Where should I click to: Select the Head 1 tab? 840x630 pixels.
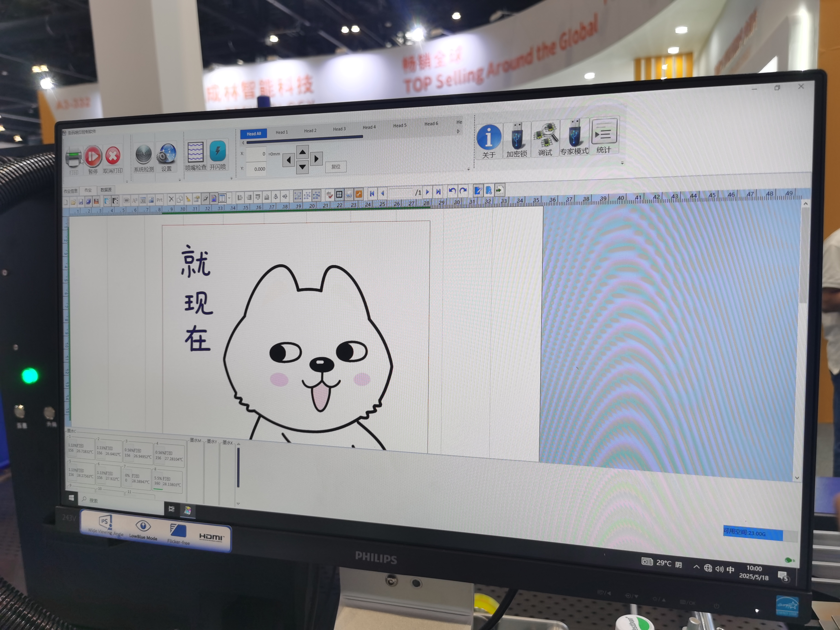(282, 132)
